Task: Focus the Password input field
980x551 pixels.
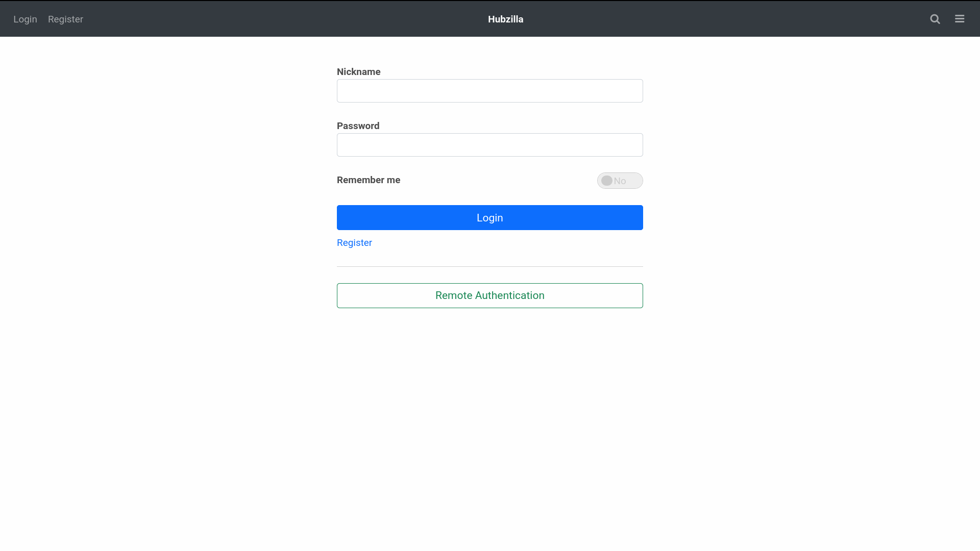Action: pyautogui.click(x=489, y=145)
